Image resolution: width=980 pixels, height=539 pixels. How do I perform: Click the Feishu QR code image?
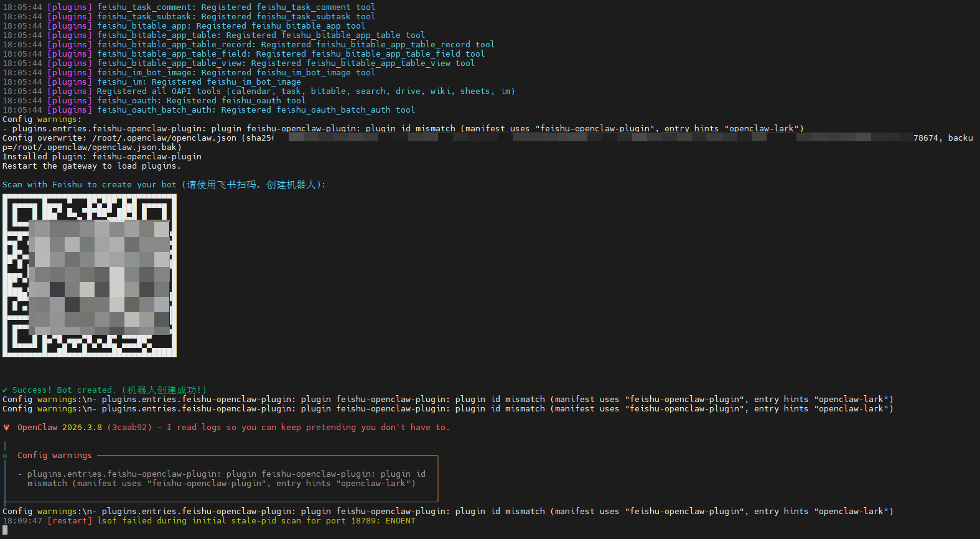90,276
